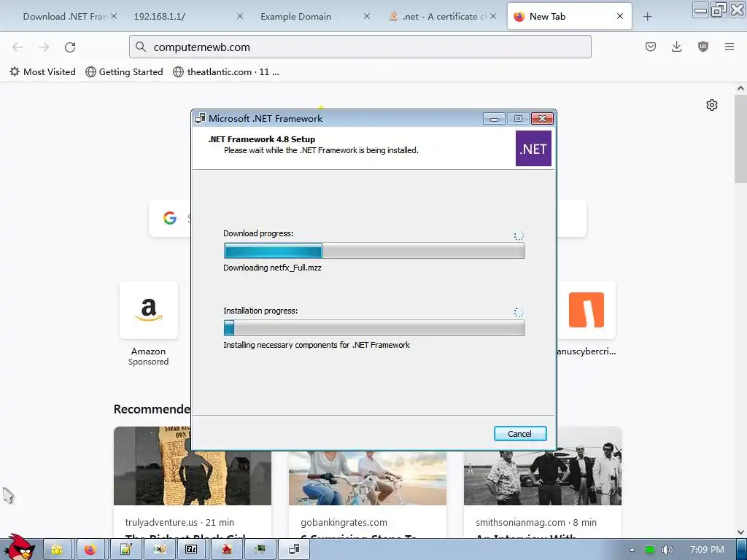This screenshot has width=747, height=560.
Task: Click the Download progress bar
Action: point(374,251)
